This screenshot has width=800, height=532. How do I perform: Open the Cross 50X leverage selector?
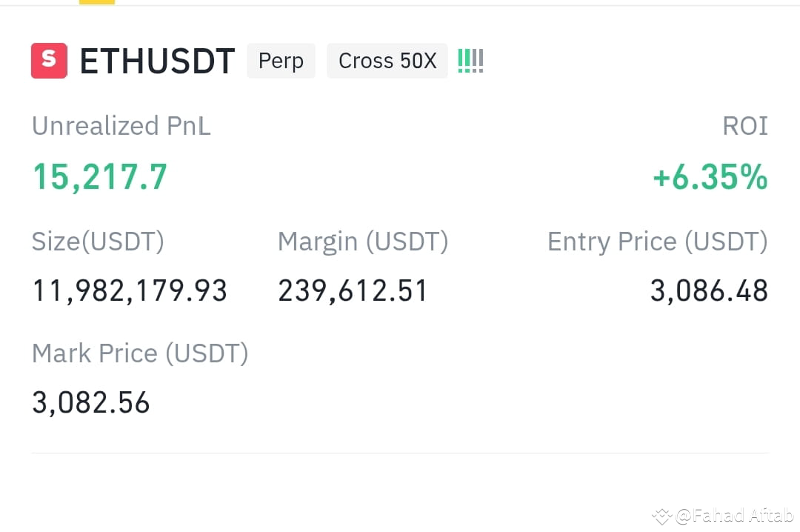click(387, 61)
